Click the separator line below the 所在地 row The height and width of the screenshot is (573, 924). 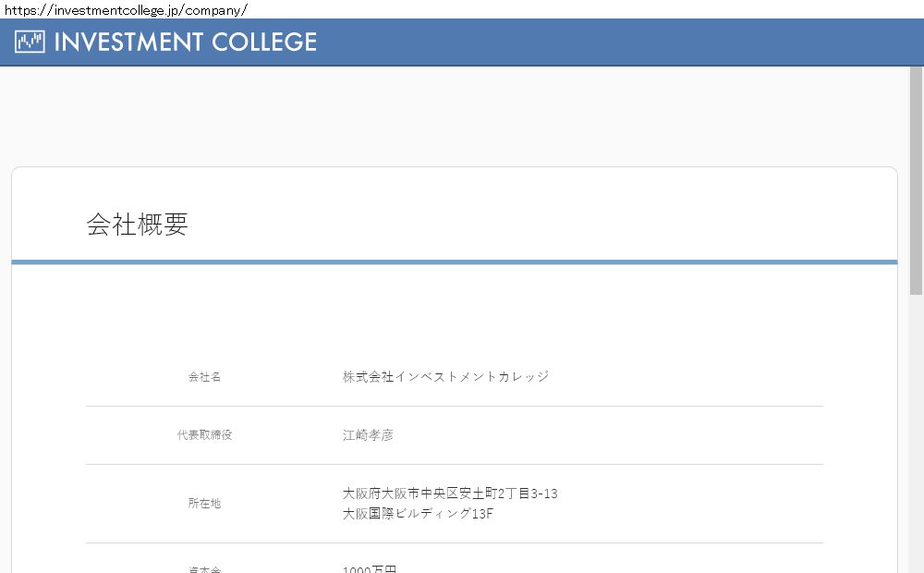tap(454, 543)
